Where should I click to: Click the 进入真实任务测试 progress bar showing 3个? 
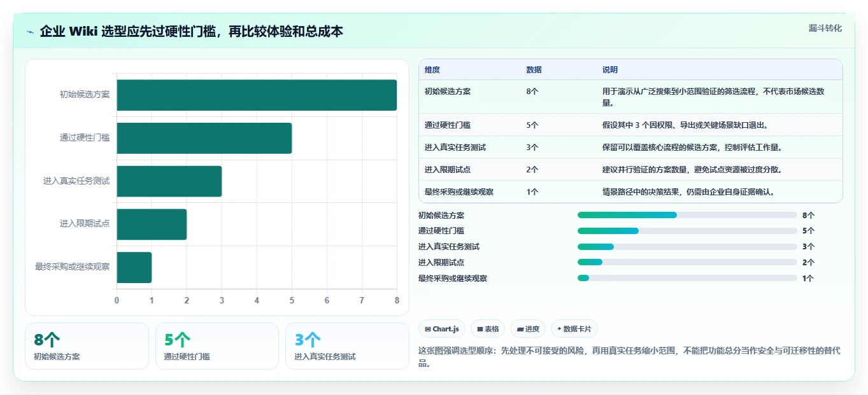pyautogui.click(x=687, y=247)
